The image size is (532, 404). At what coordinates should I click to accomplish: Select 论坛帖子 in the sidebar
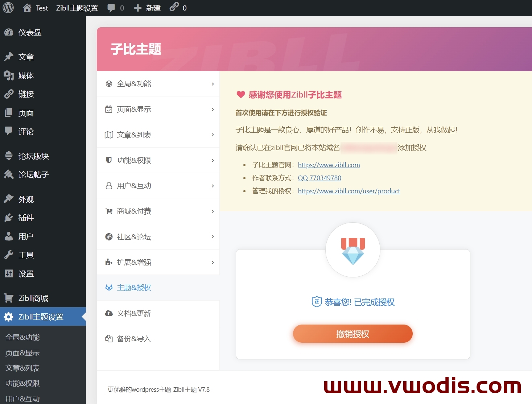(x=33, y=174)
